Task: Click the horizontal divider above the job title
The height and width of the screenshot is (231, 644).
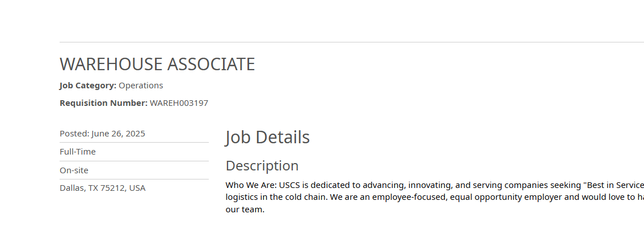Action: 352,42
